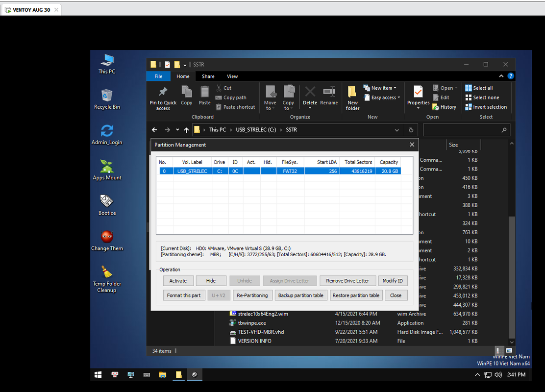Open recent locations dropdown arrow
Screen dimensions: 545x392
pyautogui.click(x=177, y=130)
